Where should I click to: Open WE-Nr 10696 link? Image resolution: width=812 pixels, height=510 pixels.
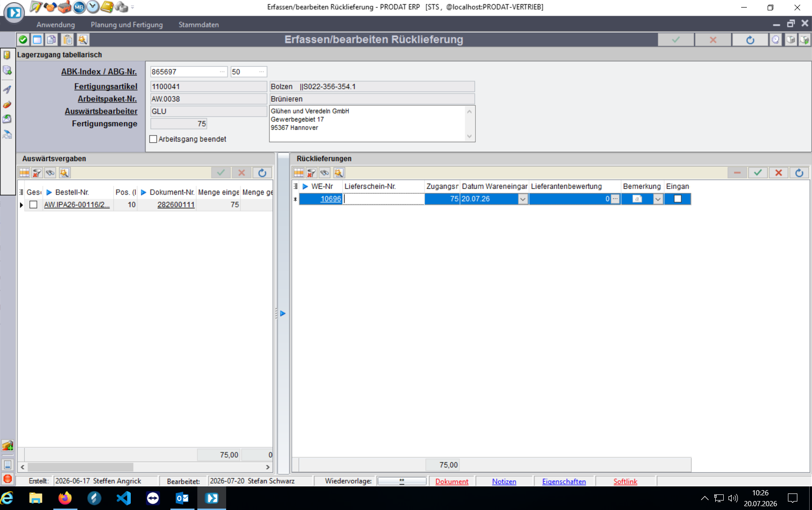click(x=330, y=199)
